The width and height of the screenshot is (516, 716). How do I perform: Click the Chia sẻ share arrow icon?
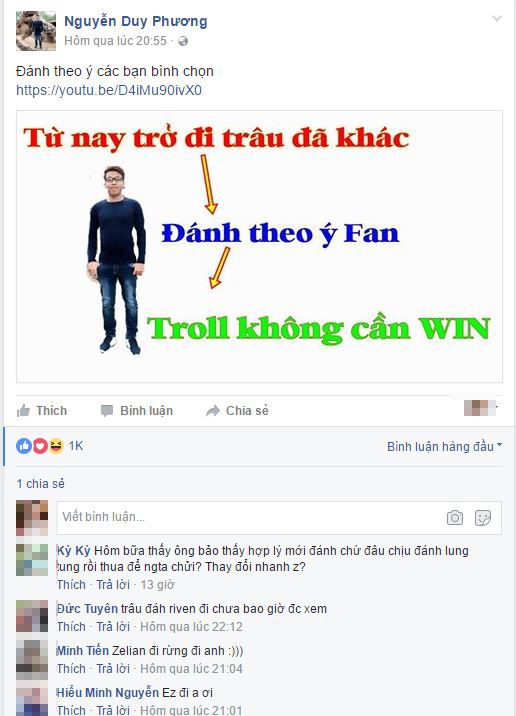[x=213, y=411]
